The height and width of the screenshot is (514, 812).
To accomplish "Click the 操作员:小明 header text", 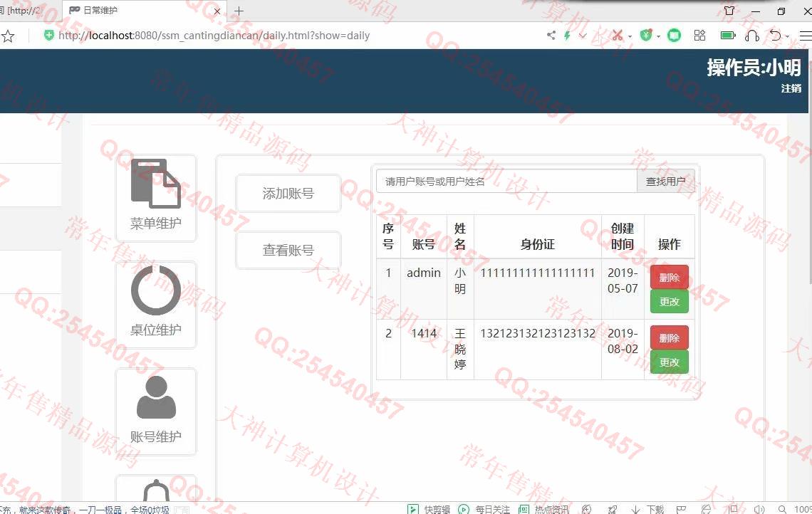I will point(754,68).
